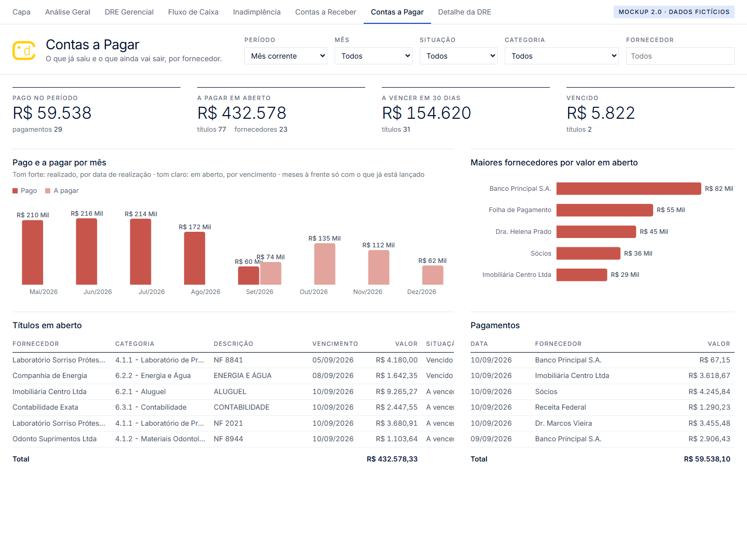
Task: Click the Títulos total R$ 432.578,33
Action: click(x=392, y=459)
